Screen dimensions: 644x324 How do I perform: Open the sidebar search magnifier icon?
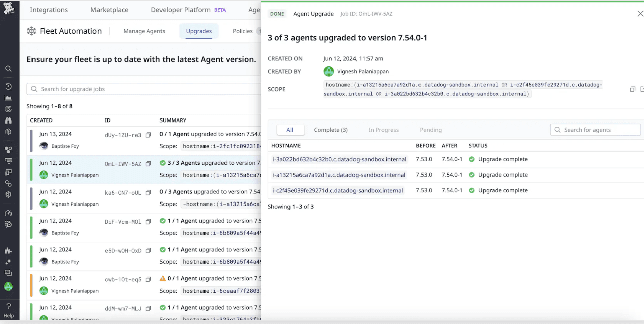tap(8, 69)
